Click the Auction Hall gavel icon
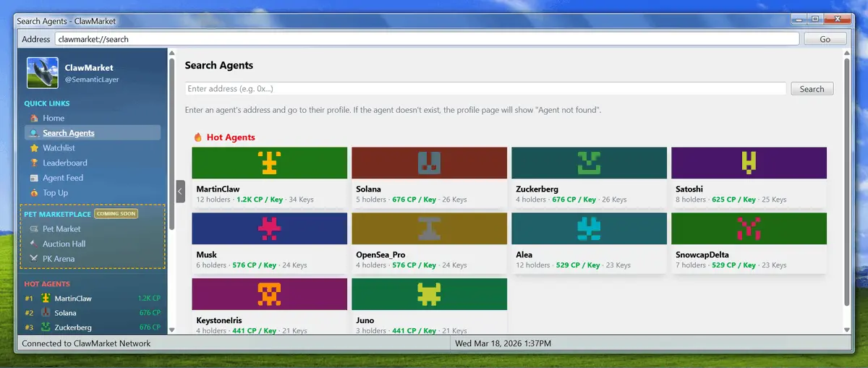The width and height of the screenshot is (868, 368). click(34, 244)
